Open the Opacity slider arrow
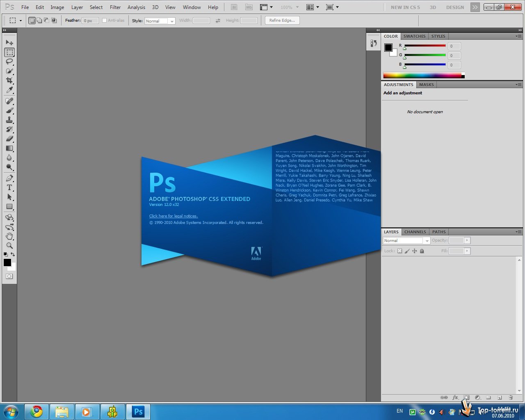The height and width of the screenshot is (420, 525). 467,240
